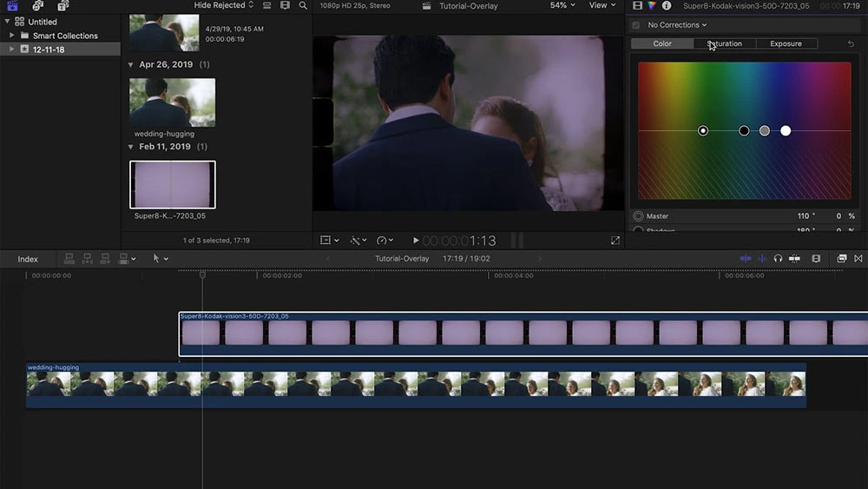Click the browser search magnifier icon
The image size is (868, 489).
(x=303, y=5)
